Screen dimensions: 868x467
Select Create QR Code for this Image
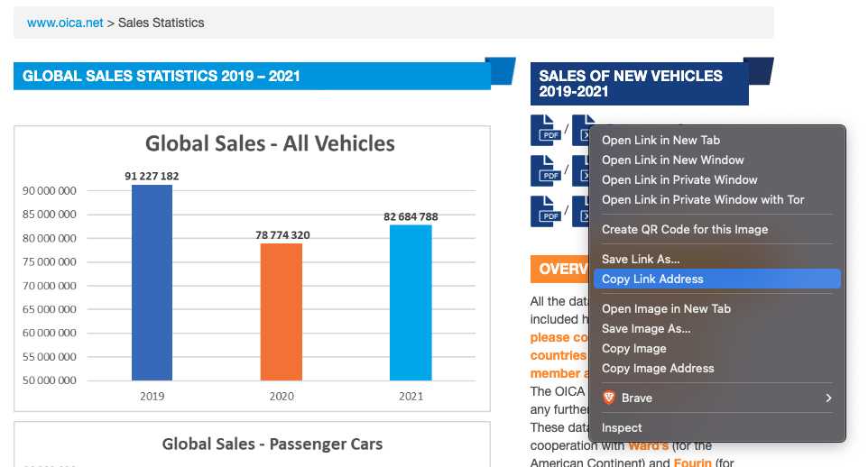[x=685, y=229]
